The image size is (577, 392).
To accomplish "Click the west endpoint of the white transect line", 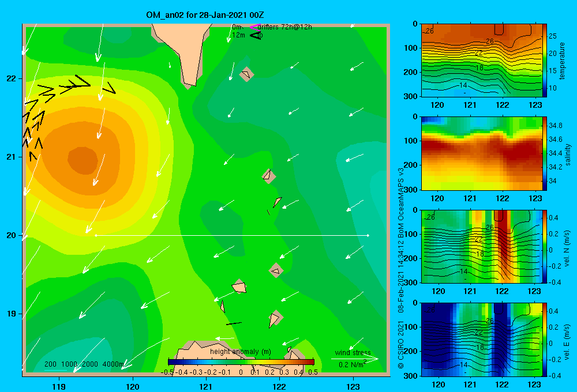I will tap(96, 235).
